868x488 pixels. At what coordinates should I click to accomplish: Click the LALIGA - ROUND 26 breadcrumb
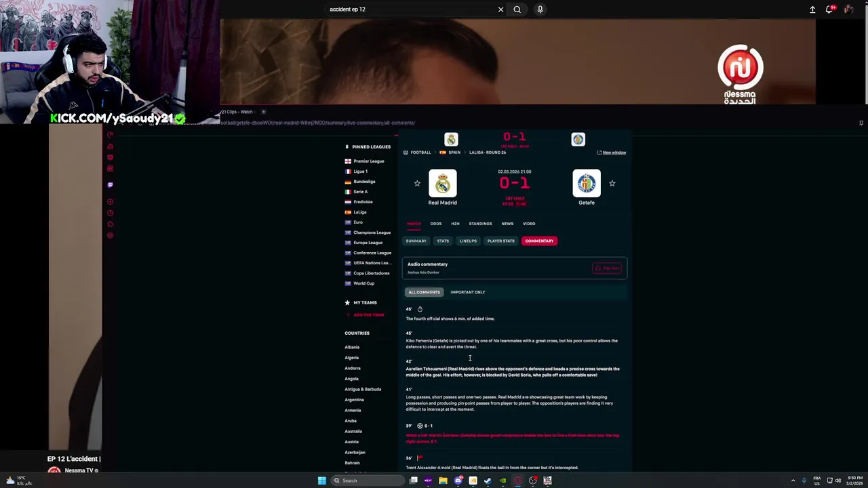[488, 152]
